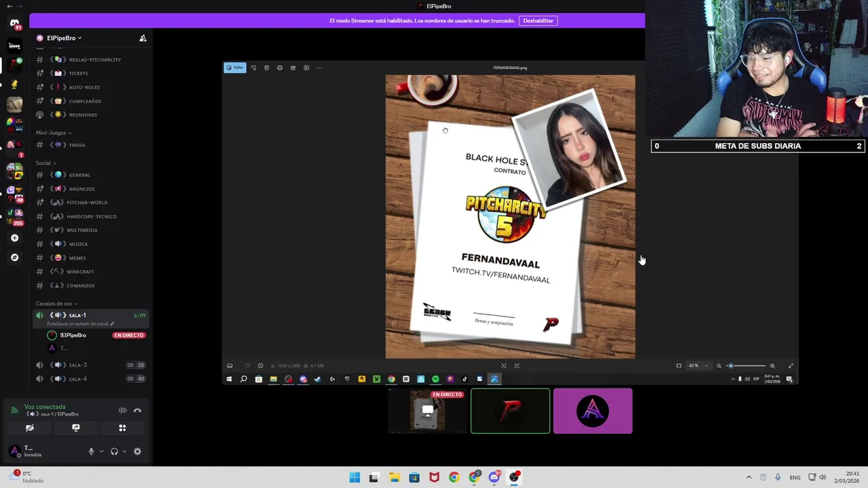Open more options ellipsis in photo viewer
The width and height of the screenshot is (868, 488).
319,68
